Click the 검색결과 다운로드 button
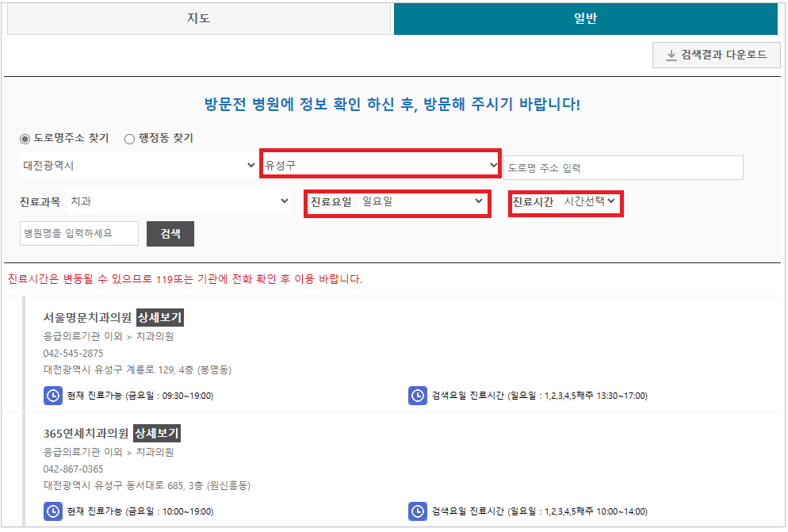788x532 pixels. pyautogui.click(x=716, y=55)
